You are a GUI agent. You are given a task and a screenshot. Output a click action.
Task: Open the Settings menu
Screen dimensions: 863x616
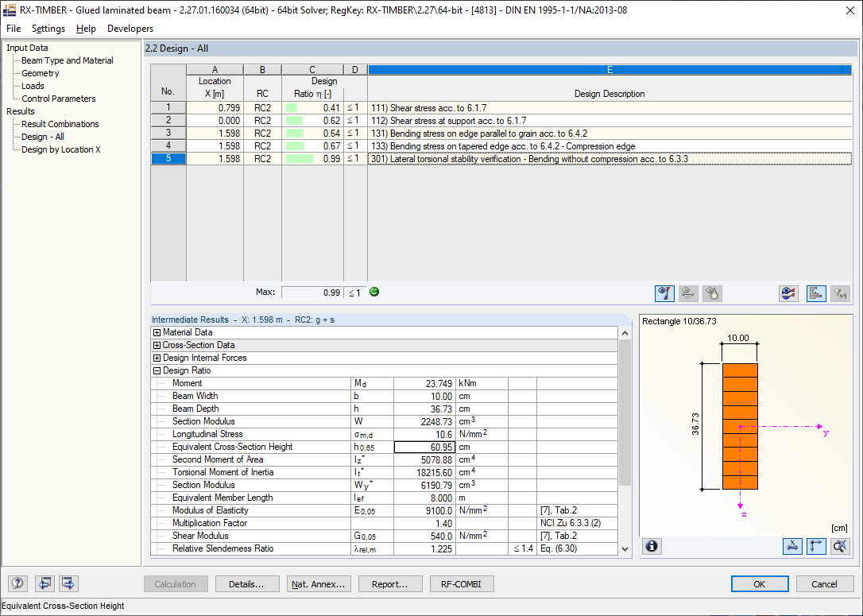pos(48,29)
